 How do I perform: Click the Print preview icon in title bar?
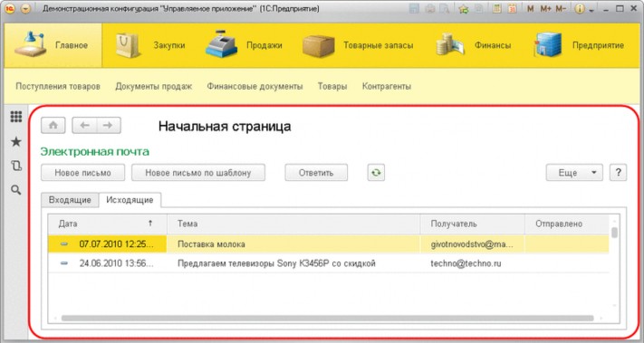pos(445,9)
